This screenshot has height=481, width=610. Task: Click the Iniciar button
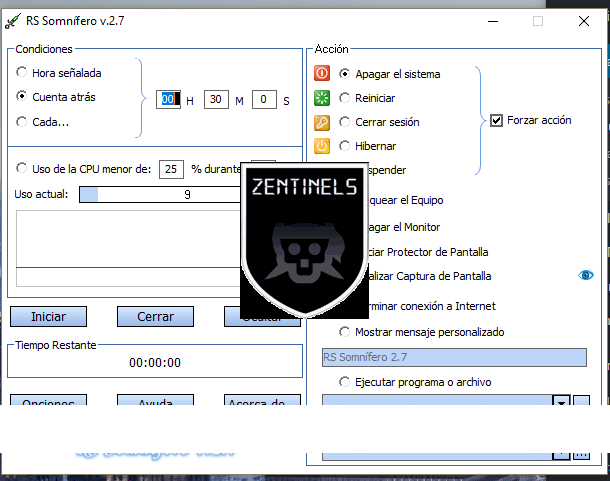48,316
